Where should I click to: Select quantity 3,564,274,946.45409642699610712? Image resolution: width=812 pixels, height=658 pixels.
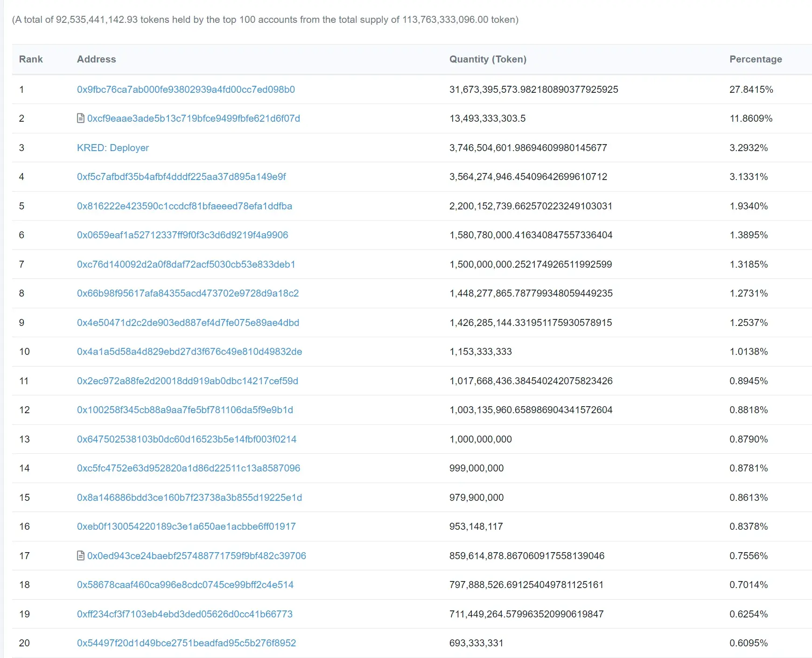tap(528, 177)
